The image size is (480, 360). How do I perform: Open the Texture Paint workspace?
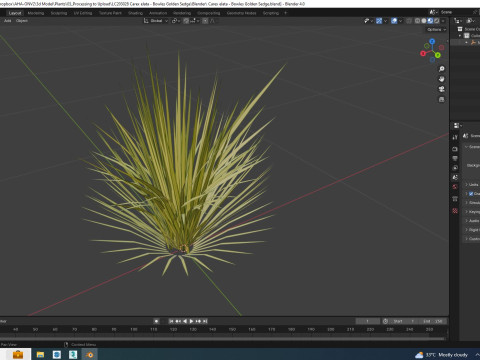point(110,13)
